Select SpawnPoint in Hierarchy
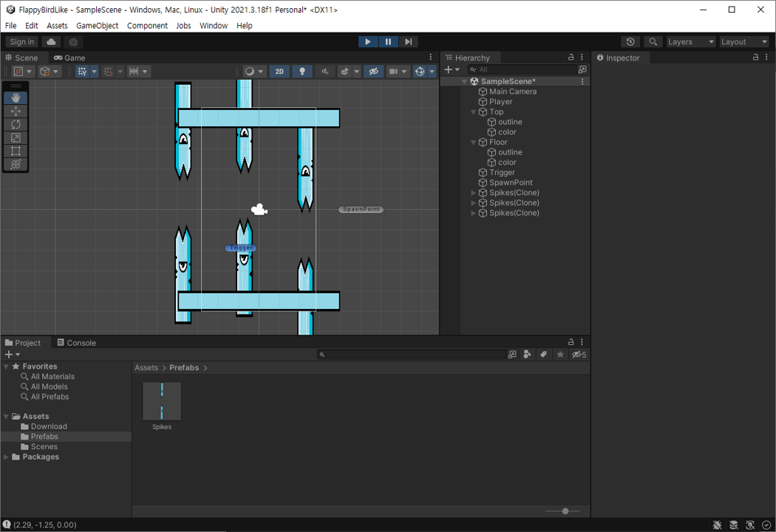The image size is (776, 532). tap(511, 183)
